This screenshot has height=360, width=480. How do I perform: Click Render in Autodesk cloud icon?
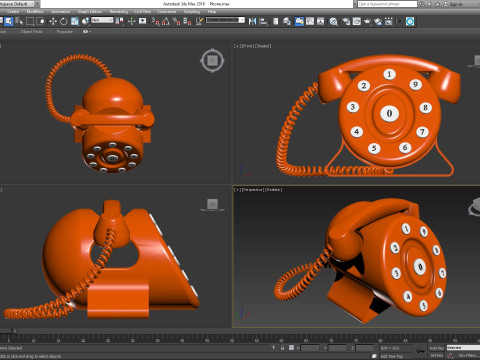[x=378, y=21]
